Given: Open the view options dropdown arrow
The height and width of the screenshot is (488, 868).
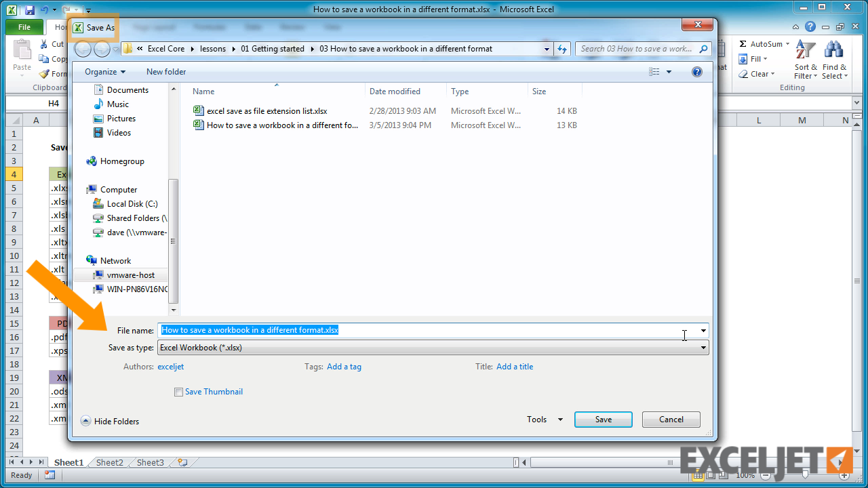Looking at the screenshot, I should [669, 72].
